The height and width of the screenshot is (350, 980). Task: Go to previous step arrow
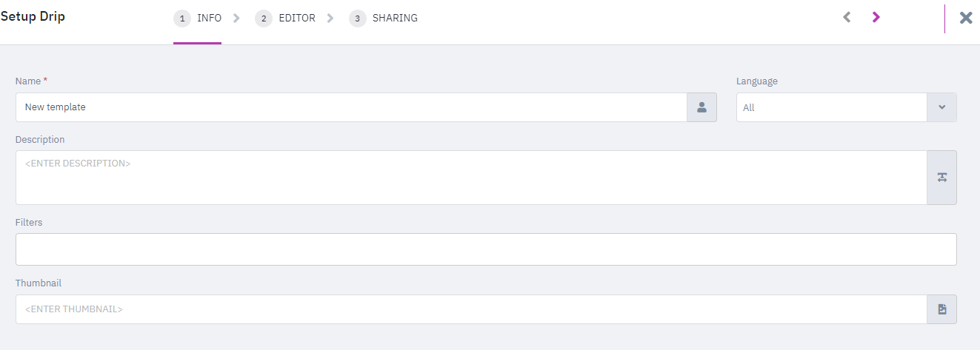coord(847,17)
